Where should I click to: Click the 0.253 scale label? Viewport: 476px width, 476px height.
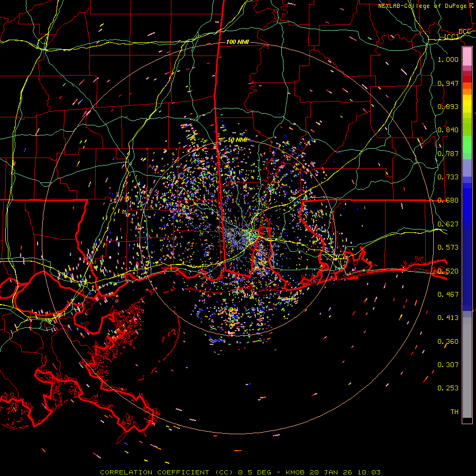pos(448,388)
